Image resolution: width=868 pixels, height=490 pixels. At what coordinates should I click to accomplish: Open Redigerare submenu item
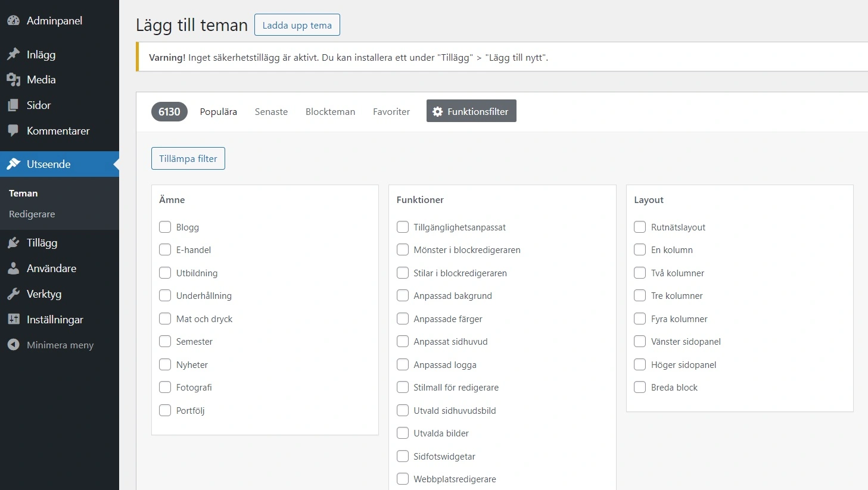click(32, 214)
